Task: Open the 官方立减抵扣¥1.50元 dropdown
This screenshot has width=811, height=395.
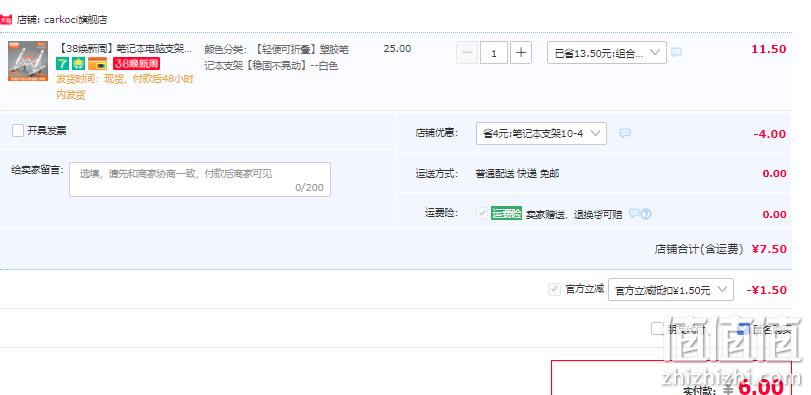Action: (x=671, y=290)
